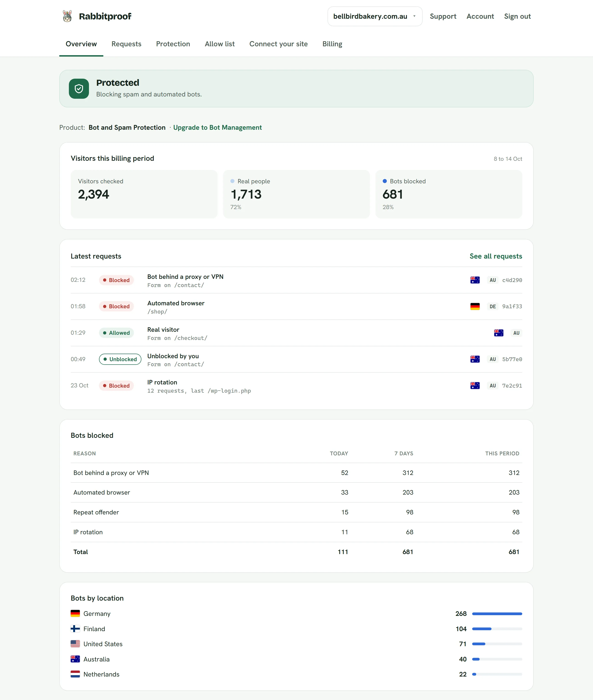Click the Germany flag in Bots by location
Viewport: 593px width, 700px height.
(x=75, y=614)
